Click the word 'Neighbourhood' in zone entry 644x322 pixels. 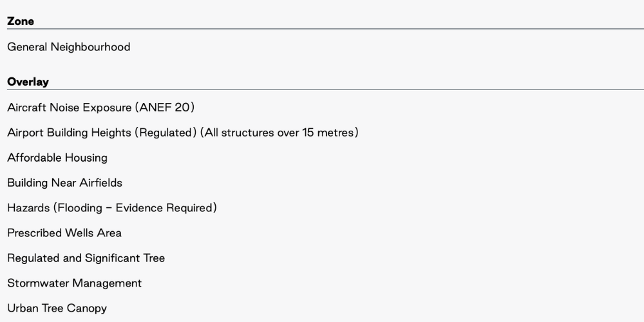tap(90, 47)
